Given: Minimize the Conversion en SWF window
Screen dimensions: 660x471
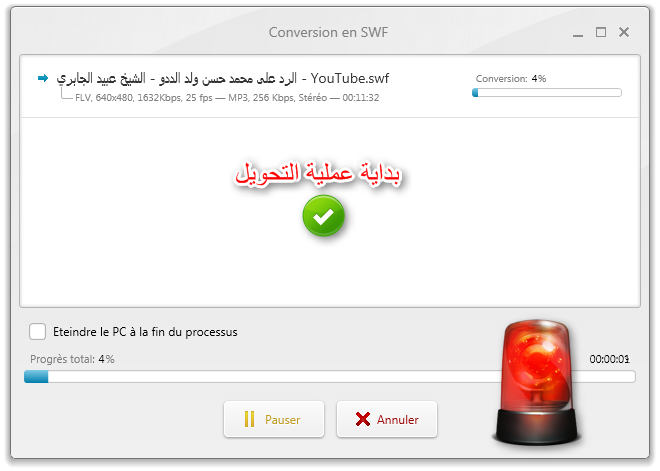Looking at the screenshot, I should (578, 33).
